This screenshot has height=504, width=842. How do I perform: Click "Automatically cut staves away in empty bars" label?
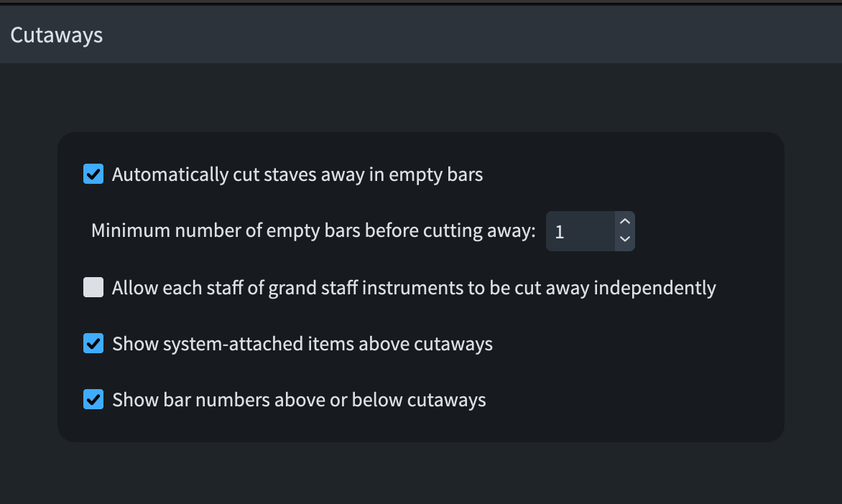tap(297, 174)
